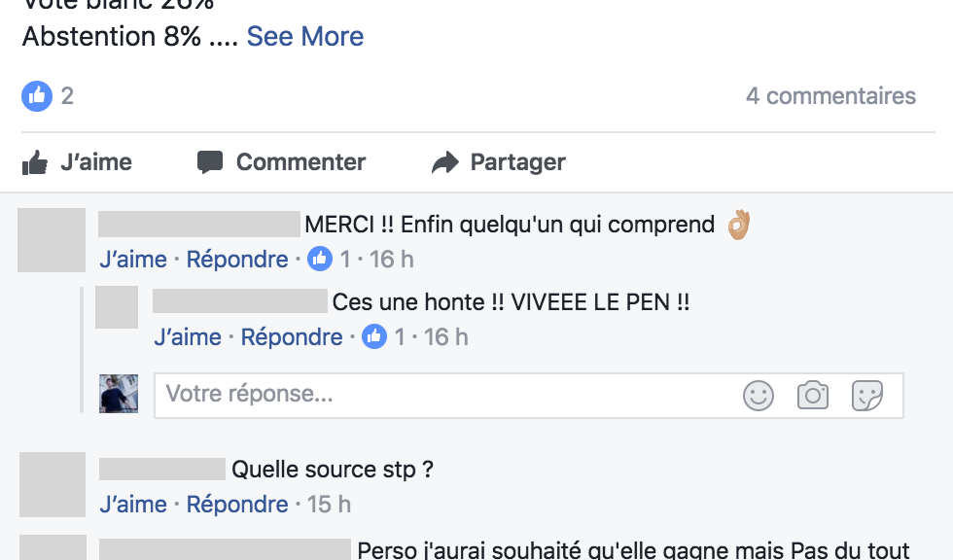The height and width of the screenshot is (560, 953).
Task: Click Répondre under the VIVEEE LE PEN reply
Action: [292, 337]
